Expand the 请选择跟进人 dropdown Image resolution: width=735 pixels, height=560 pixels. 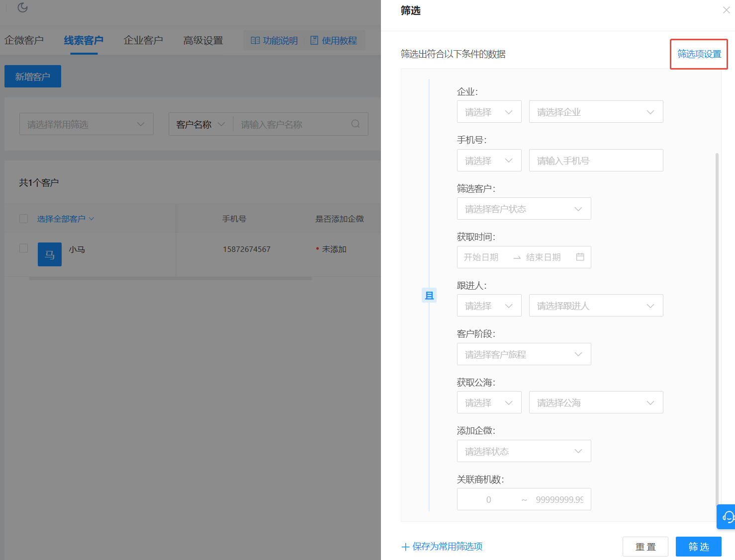(596, 306)
